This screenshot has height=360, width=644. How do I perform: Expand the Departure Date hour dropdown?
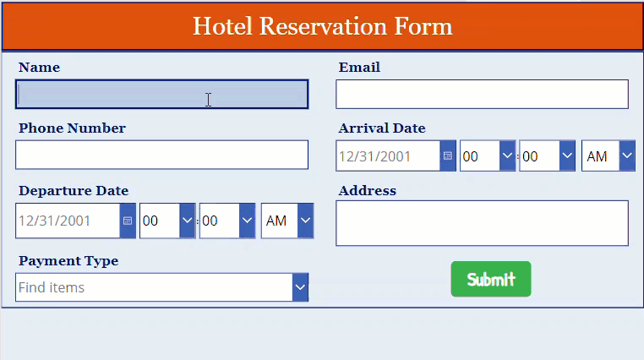[x=187, y=221]
